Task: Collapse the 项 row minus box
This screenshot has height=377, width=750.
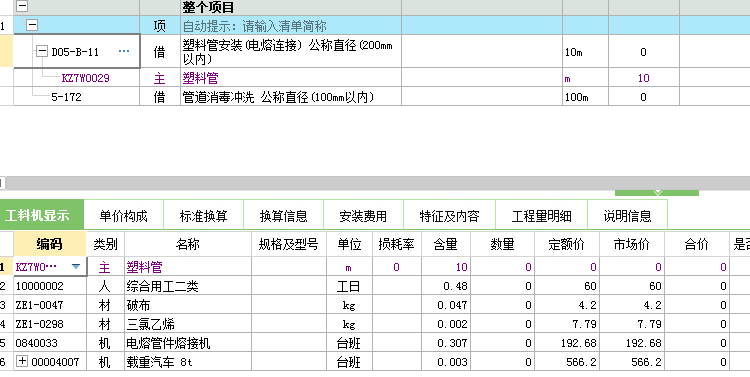Action: (x=32, y=25)
